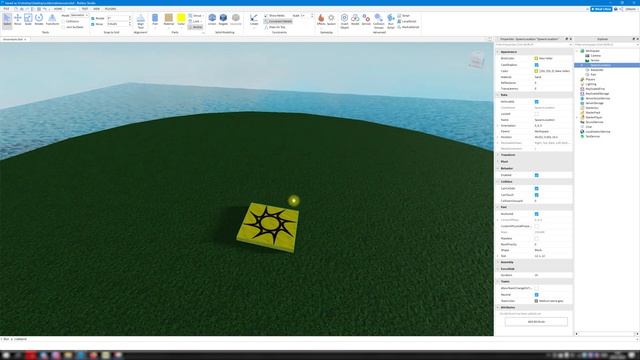The height and width of the screenshot is (360, 640).
Task: Choose the Move tool
Action: 18,20
